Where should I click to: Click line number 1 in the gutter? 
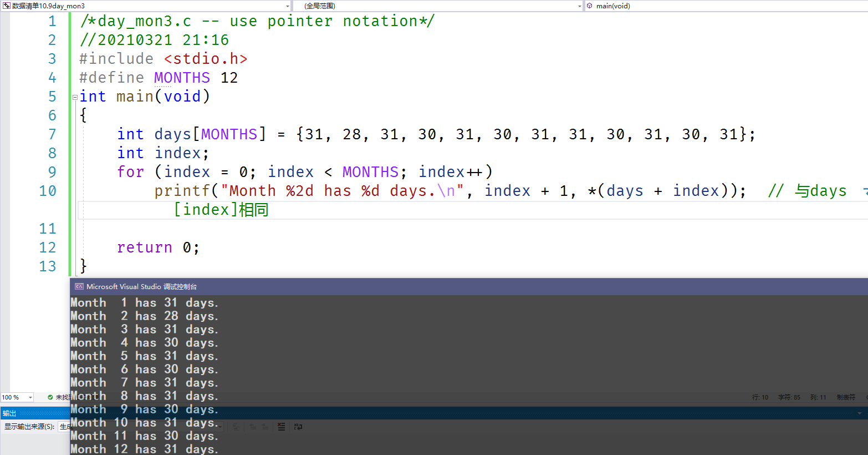[52, 21]
